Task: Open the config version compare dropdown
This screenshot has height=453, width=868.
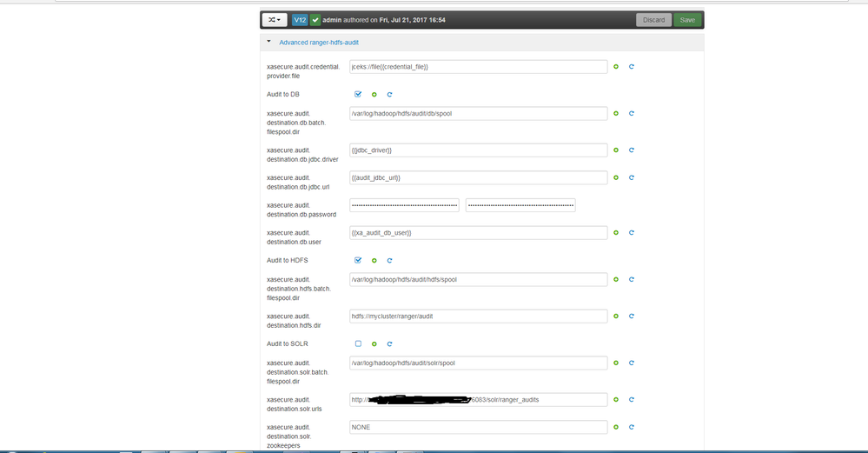Action: pyautogui.click(x=275, y=20)
